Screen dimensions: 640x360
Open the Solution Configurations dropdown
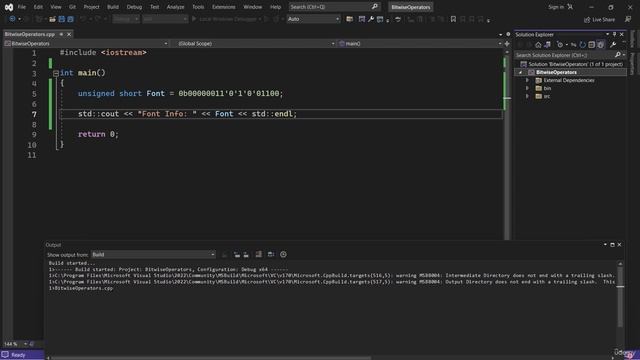pos(125,19)
